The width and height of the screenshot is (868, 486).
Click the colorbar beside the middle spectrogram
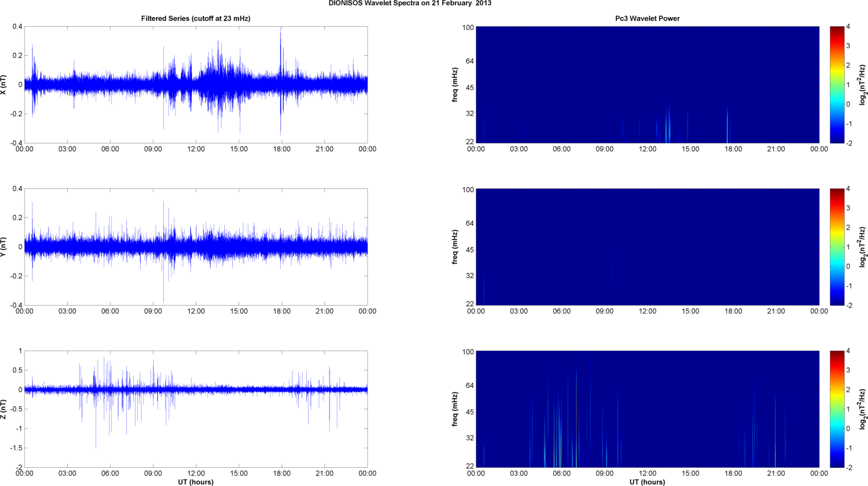pyautogui.click(x=837, y=247)
